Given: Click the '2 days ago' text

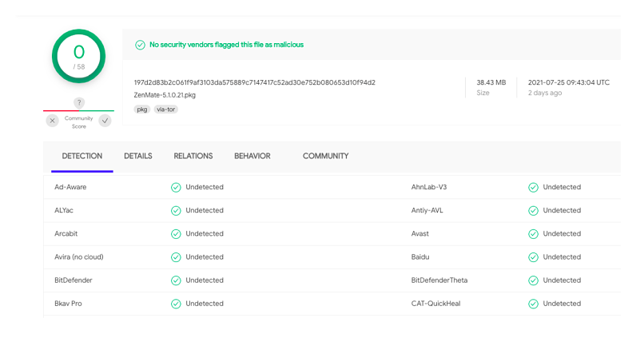Looking at the screenshot, I should pyautogui.click(x=545, y=93).
